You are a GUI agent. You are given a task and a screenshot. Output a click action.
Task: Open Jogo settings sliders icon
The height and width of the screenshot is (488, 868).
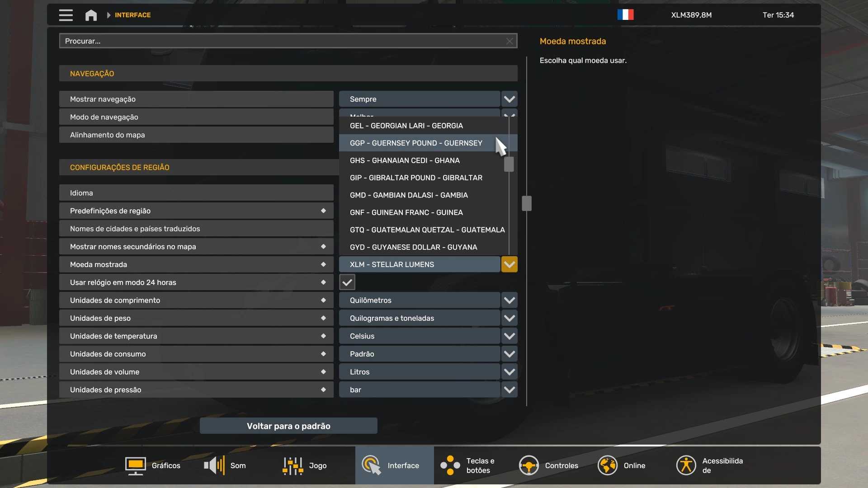(x=292, y=465)
